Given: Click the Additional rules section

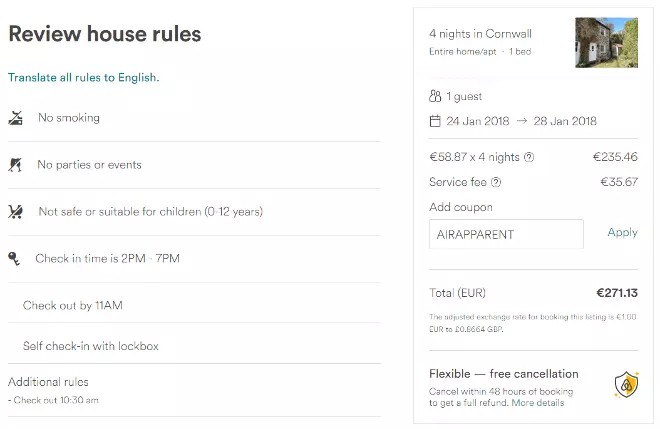Looking at the screenshot, I should tap(48, 382).
